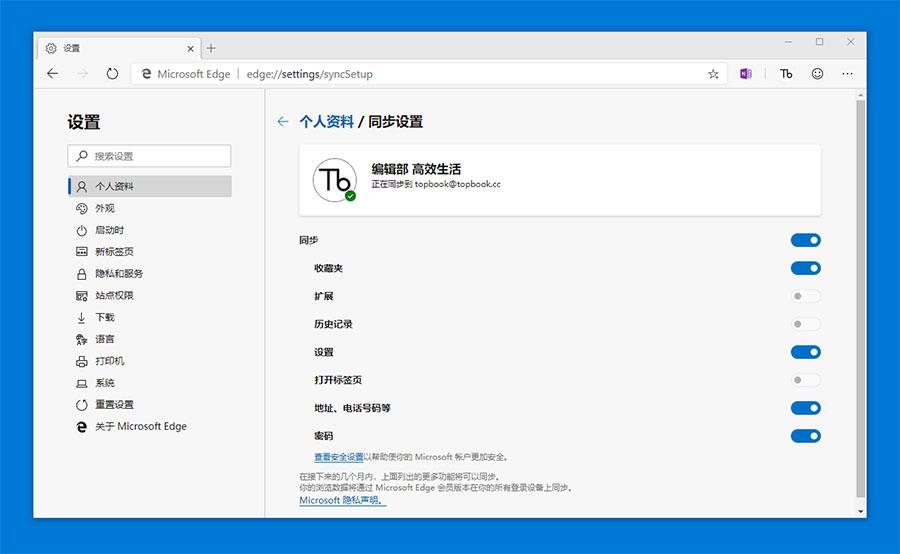Go back using the toolbar back arrow

(53, 73)
